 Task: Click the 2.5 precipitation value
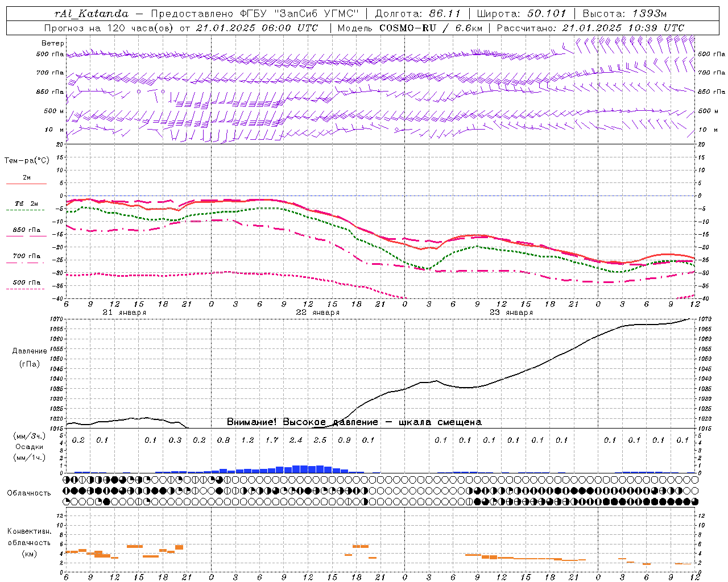click(x=320, y=440)
